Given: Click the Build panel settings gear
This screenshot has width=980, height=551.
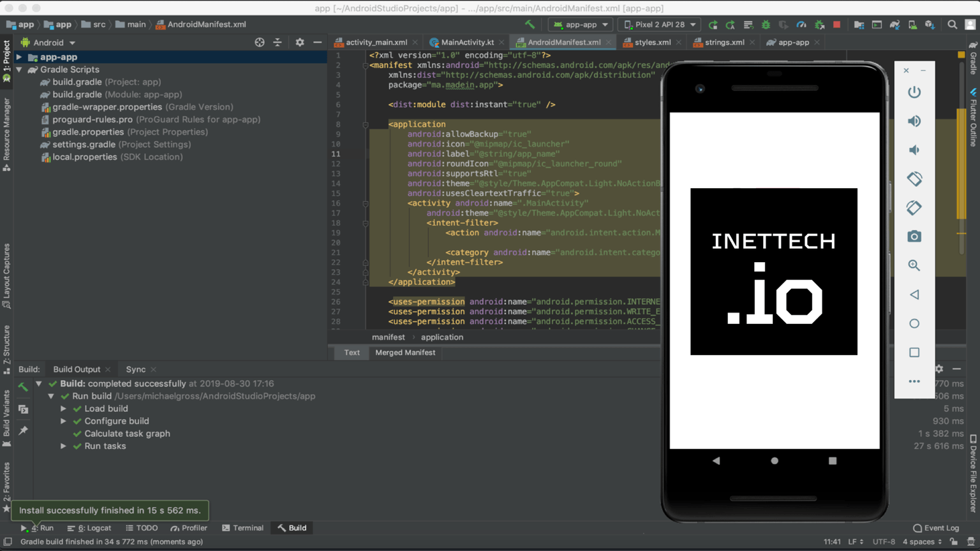Looking at the screenshot, I should (x=939, y=369).
